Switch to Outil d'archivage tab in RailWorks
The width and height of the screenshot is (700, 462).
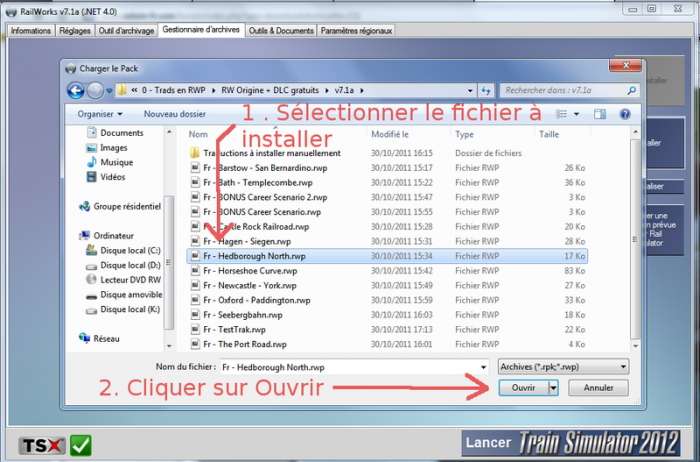(126, 31)
